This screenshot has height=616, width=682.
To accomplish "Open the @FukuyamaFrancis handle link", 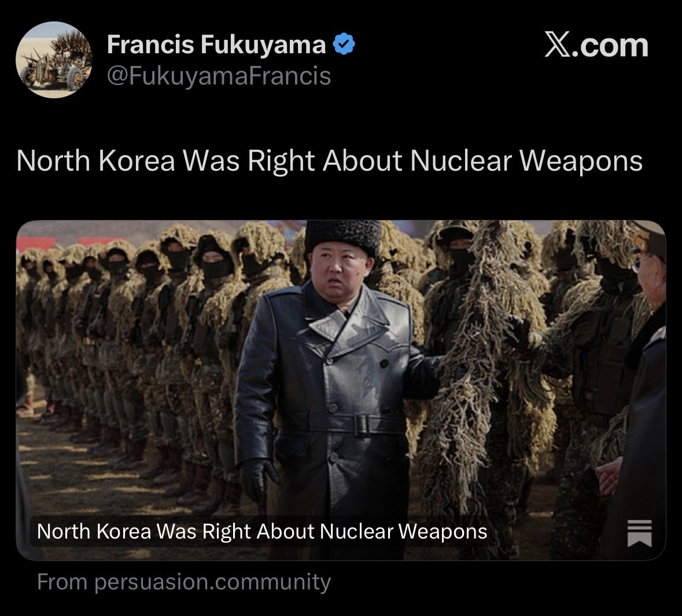I will pos(219,76).
